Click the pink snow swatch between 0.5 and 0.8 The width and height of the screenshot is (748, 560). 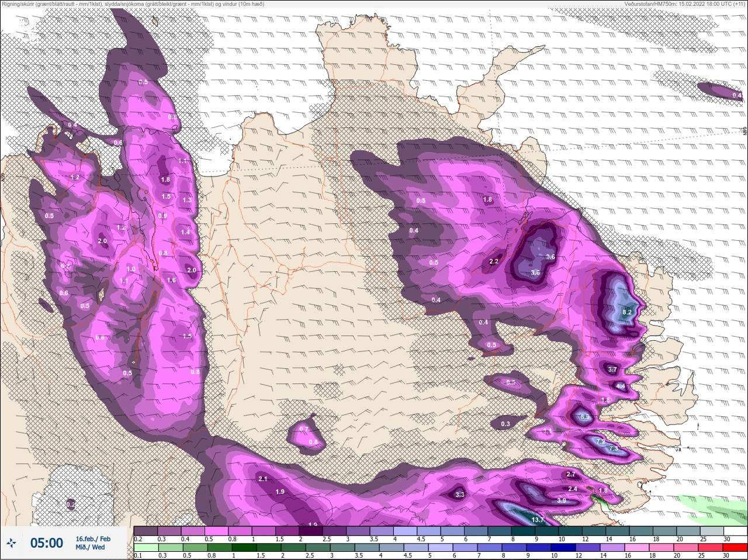click(x=217, y=531)
